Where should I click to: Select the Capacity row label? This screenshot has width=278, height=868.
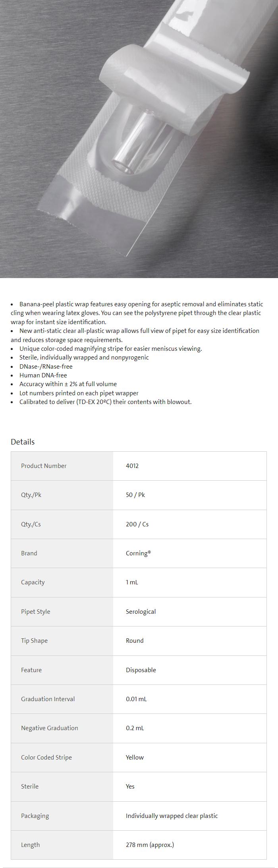33,582
